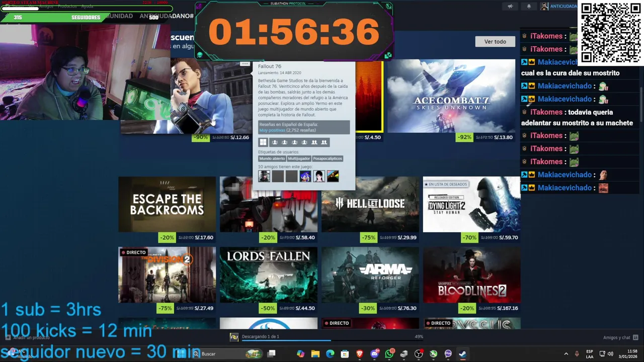The image size is (644, 362).
Task: Expand the system tray hidden icons chevron
Action: coord(566,354)
